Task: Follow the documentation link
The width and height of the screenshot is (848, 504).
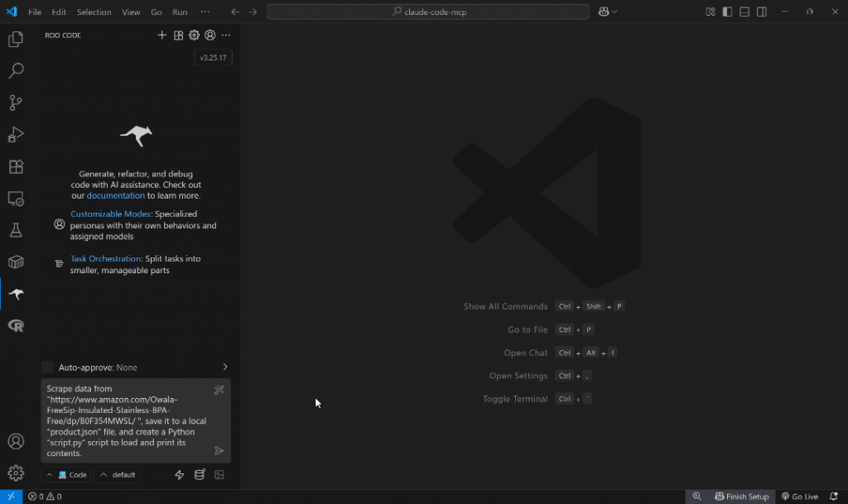Action: pyautogui.click(x=115, y=196)
